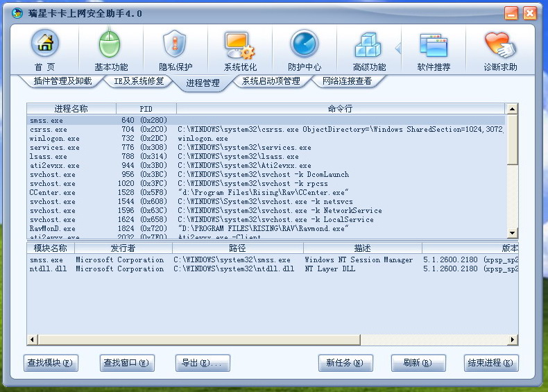Image resolution: width=548 pixels, height=392 pixels.
Task: Sort modules by 路径 header
Action: click(x=238, y=248)
